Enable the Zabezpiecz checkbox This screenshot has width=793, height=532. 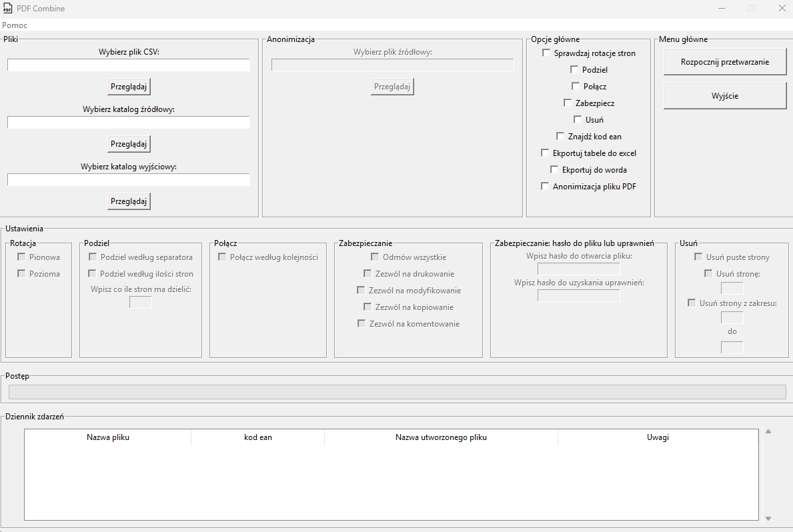[568, 103]
